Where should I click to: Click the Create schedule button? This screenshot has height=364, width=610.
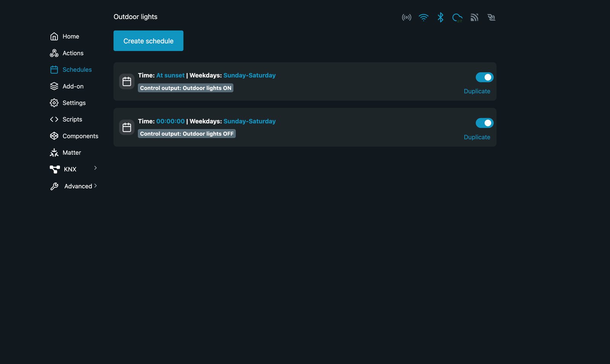click(148, 41)
